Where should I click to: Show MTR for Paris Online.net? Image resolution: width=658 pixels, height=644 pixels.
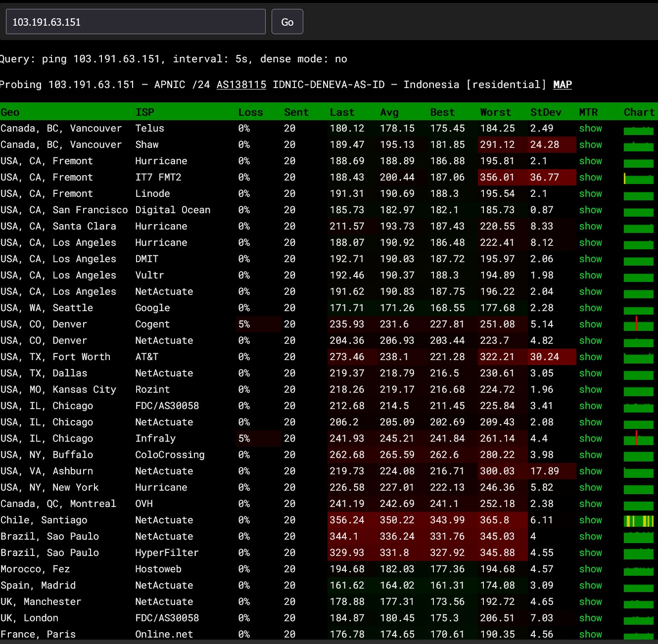[x=591, y=634]
